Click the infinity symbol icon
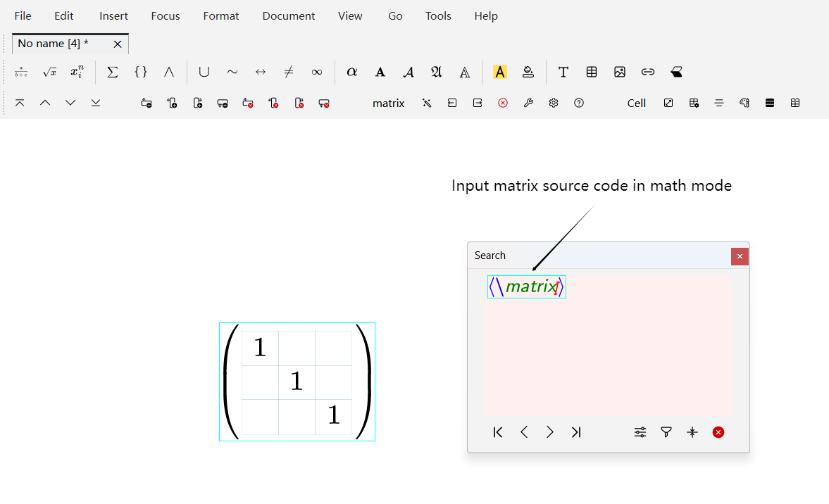This screenshot has height=504, width=829. [317, 72]
